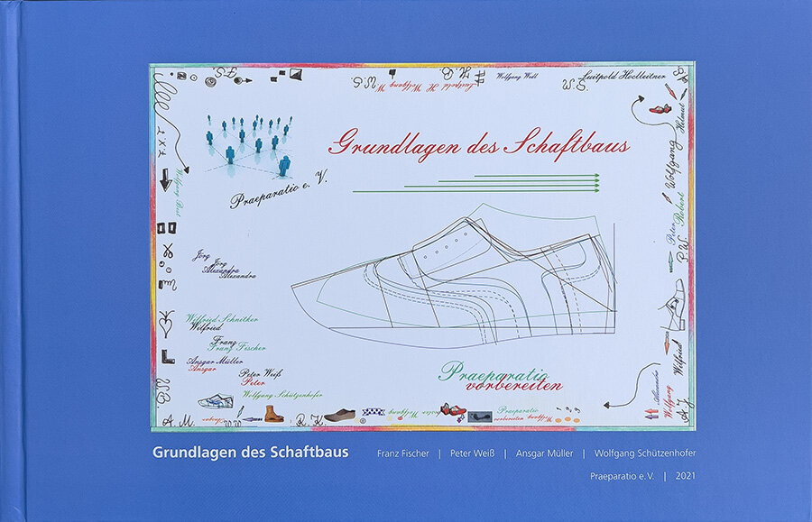
Task: Click the heart-shaped ornament on left border
Action: [166, 323]
